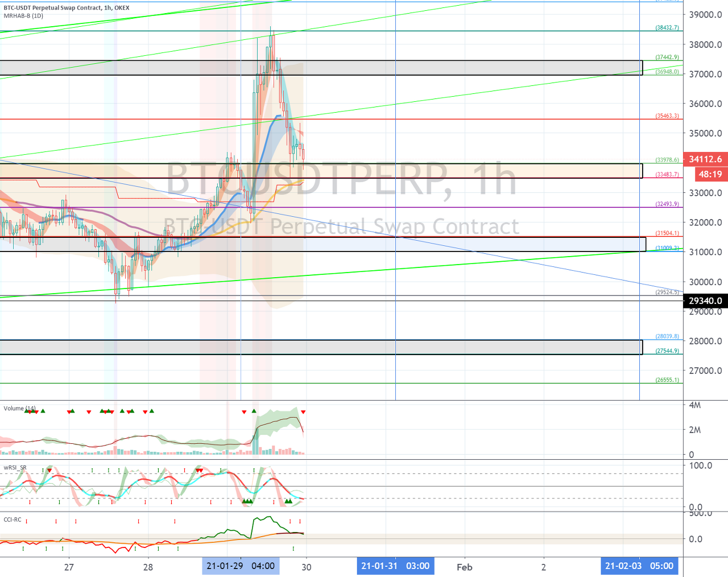Select the wRSI_SR indicator label
The height and width of the screenshot is (577, 728).
pos(15,468)
